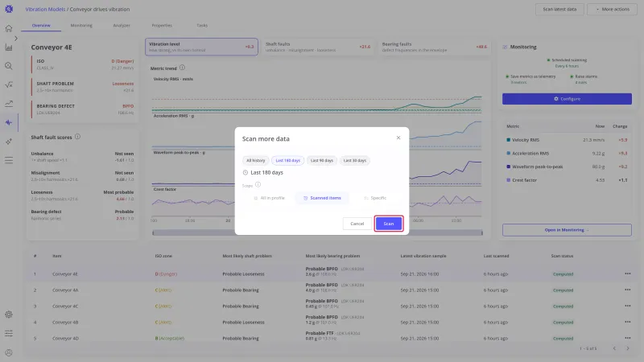The image size is (644, 362).
Task: Click Last scanned column header
Action: (x=496, y=256)
